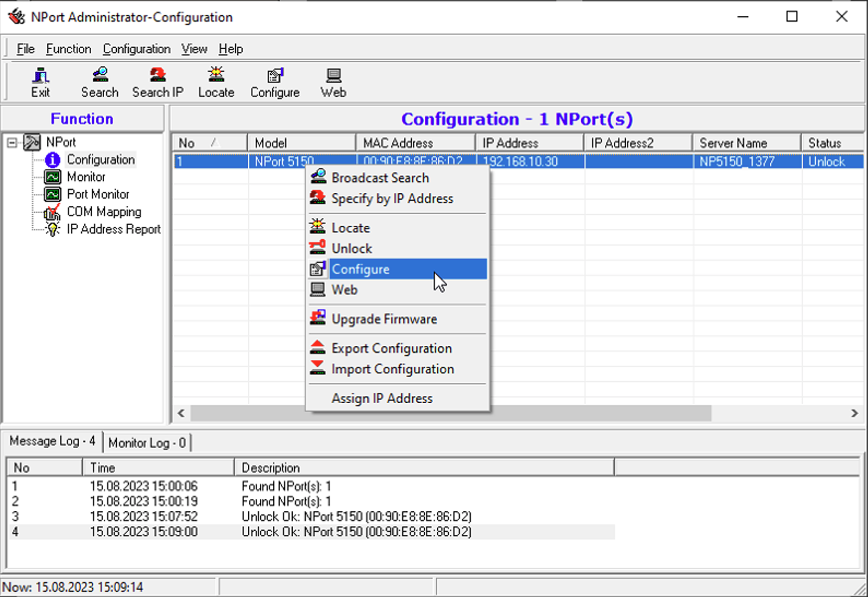Open the Configure toolbar icon

(x=274, y=82)
